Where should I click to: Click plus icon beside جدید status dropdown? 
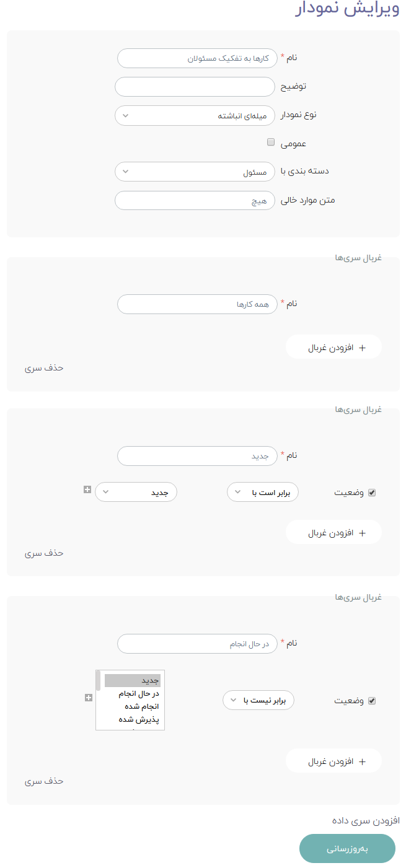pos(87,489)
